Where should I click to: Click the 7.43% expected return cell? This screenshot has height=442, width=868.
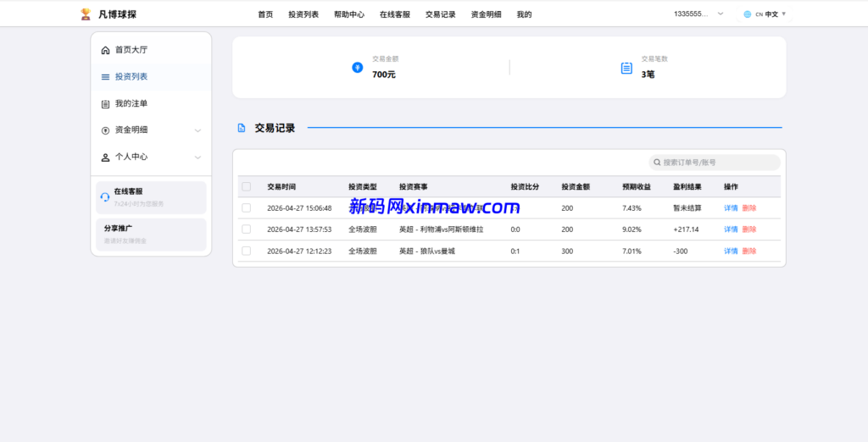(632, 208)
